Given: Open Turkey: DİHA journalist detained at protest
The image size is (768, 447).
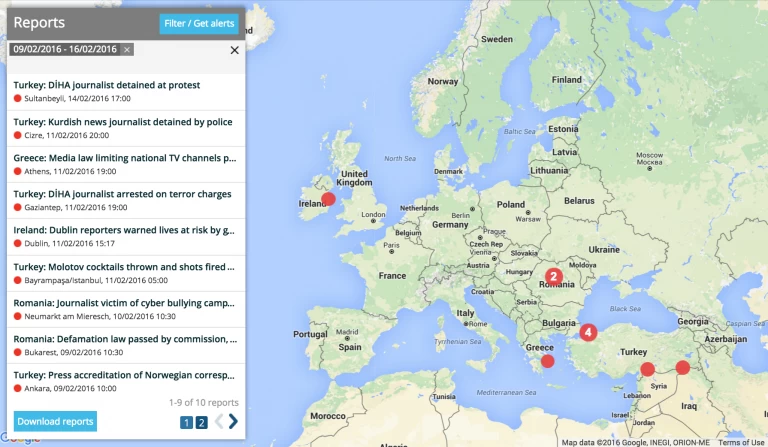Looking at the screenshot, I should (x=107, y=85).
